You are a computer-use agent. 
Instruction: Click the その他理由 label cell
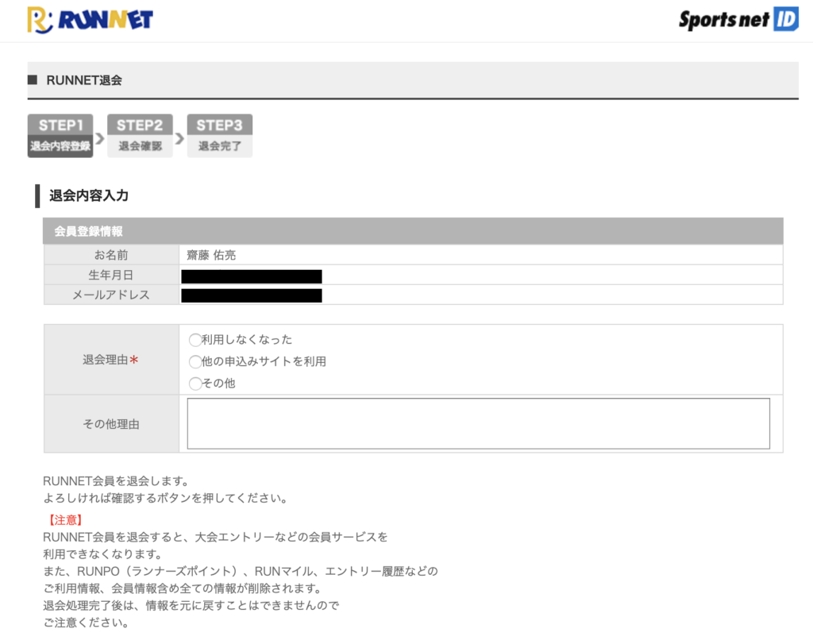point(111,423)
